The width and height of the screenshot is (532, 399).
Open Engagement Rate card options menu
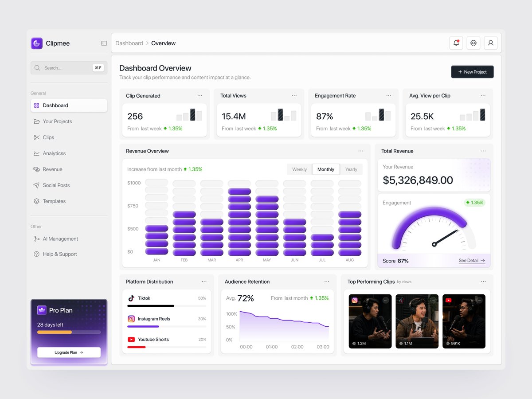[x=389, y=96]
